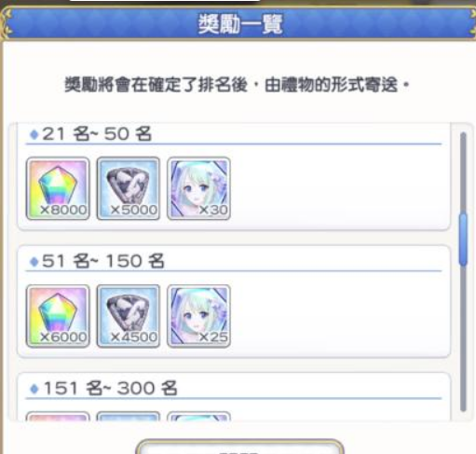Viewport: 476px width, 454px height.
Task: Tap the partially visible rainbow jewel under 151~300
Action: coord(58,417)
